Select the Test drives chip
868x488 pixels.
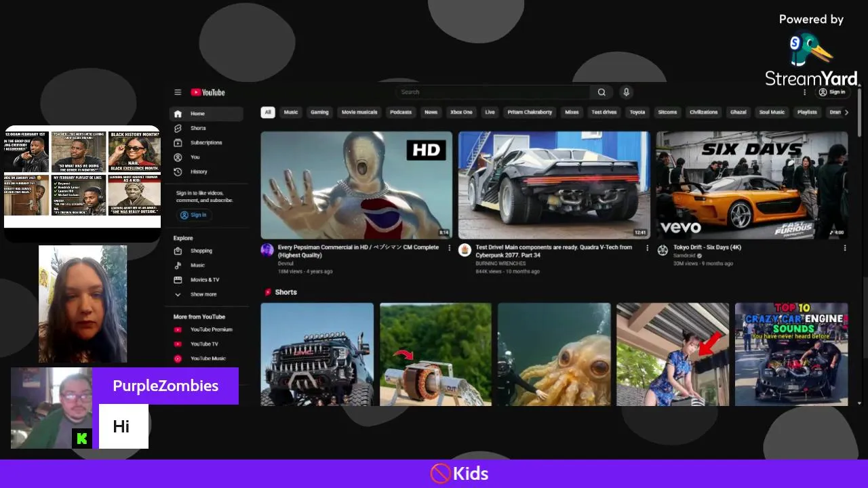(604, 113)
